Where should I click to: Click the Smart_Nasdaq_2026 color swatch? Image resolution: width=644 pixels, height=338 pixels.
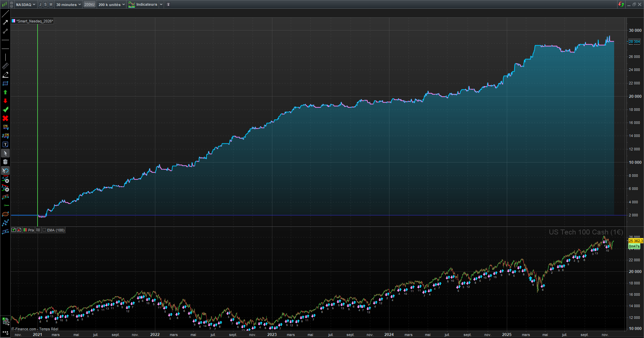(13, 21)
